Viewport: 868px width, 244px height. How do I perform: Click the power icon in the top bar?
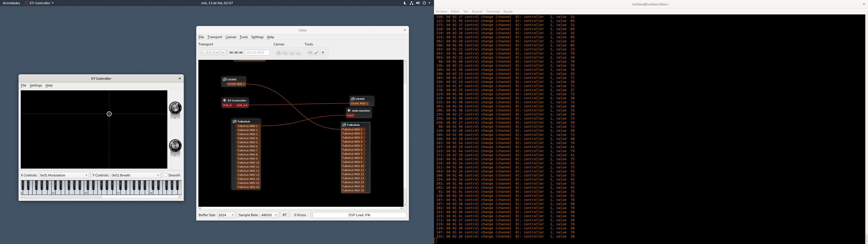pyautogui.click(x=424, y=3)
